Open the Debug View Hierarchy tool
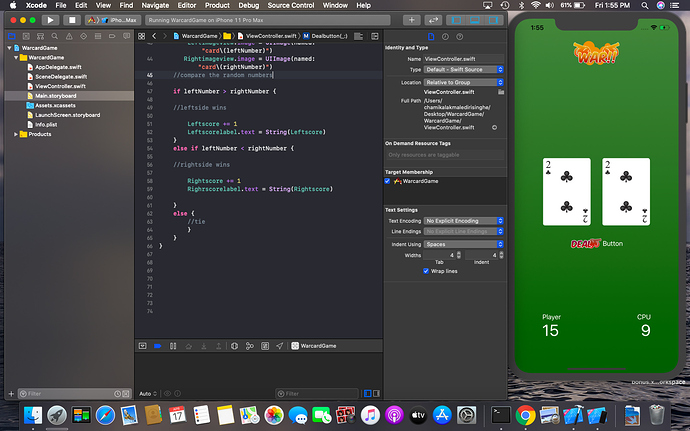This screenshot has height=431, width=690. [233, 345]
